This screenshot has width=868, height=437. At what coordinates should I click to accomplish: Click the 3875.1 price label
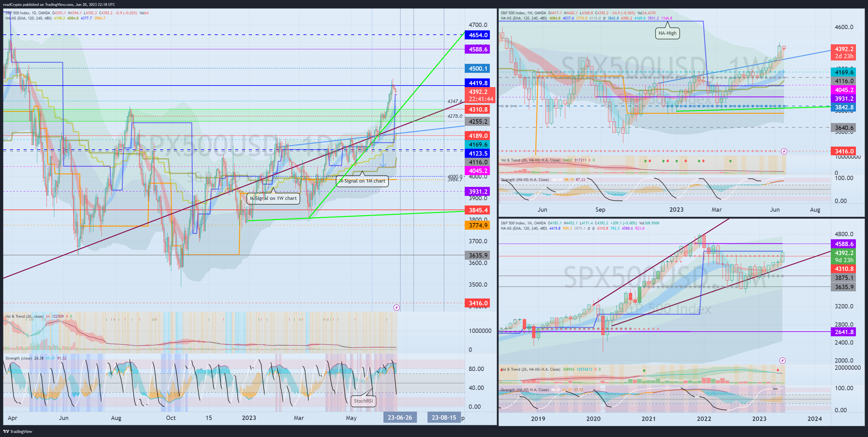[844, 278]
